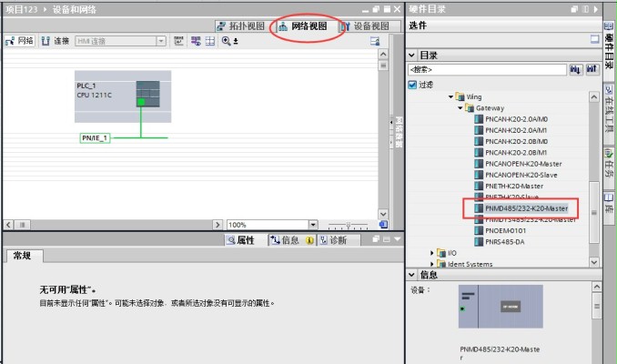Image resolution: width=617 pixels, height=364 pixels.
Task: Select the PN/IE_1 subnet label
Action: click(x=95, y=138)
